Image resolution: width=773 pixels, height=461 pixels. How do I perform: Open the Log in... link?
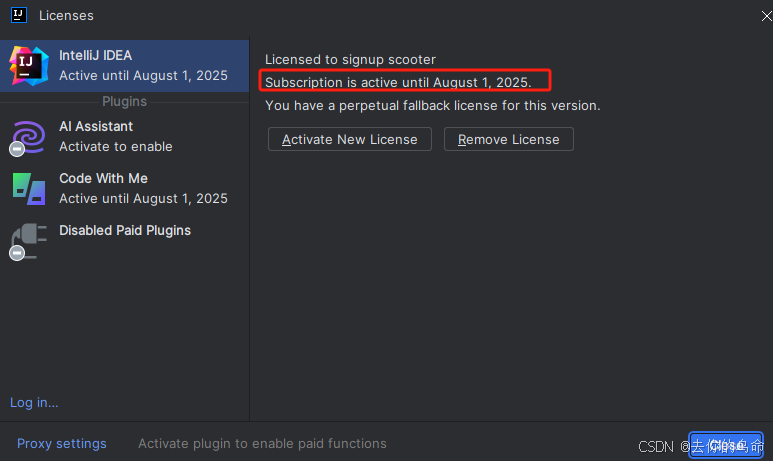(34, 402)
